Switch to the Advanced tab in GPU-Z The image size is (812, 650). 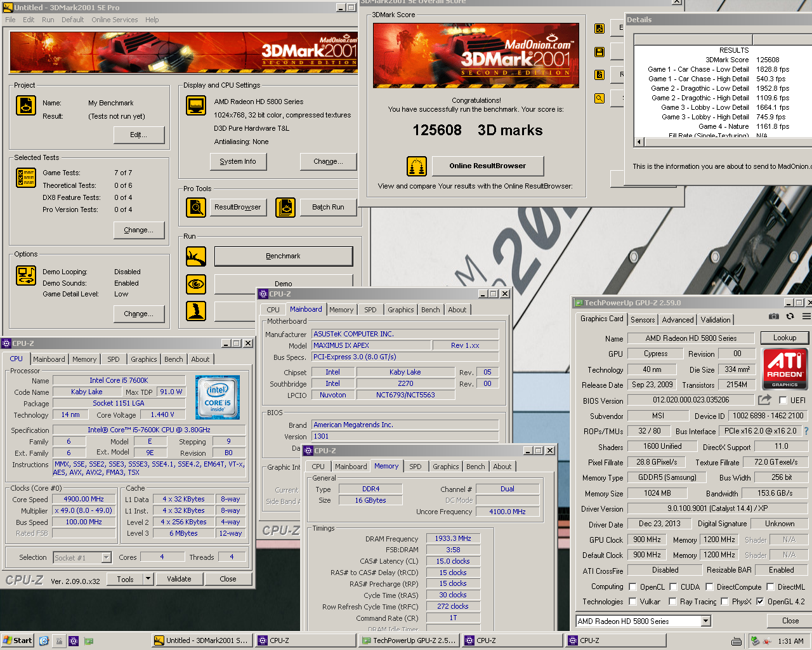(x=678, y=320)
